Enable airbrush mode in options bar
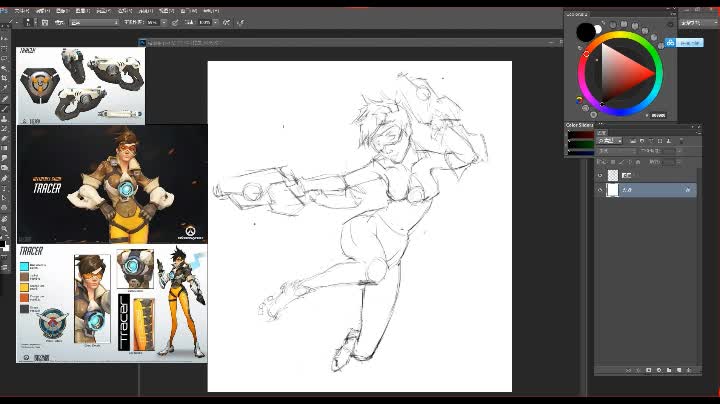The image size is (720, 404). (x=226, y=22)
